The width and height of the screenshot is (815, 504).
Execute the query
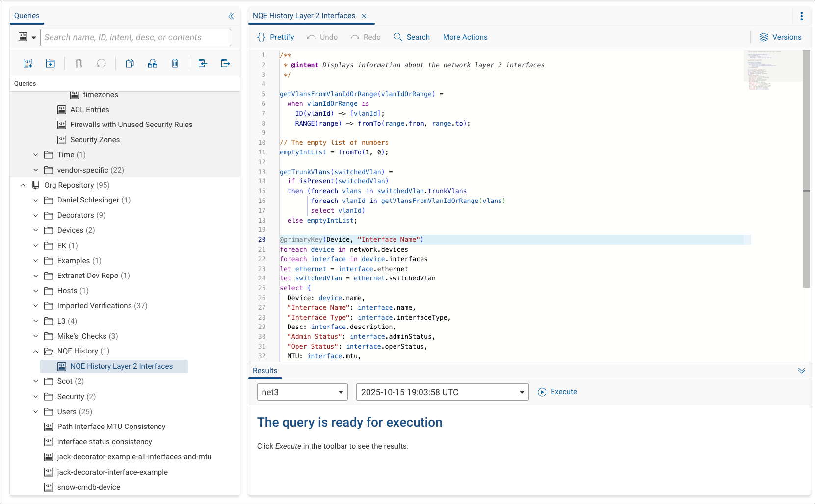coord(557,392)
